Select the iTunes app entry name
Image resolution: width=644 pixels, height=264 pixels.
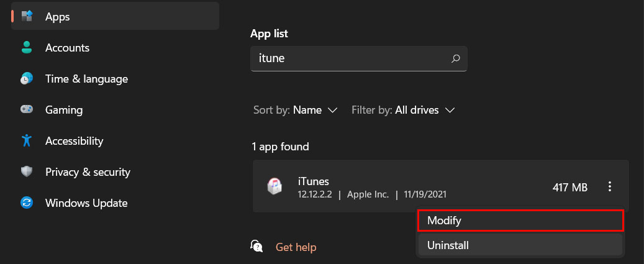tap(314, 181)
